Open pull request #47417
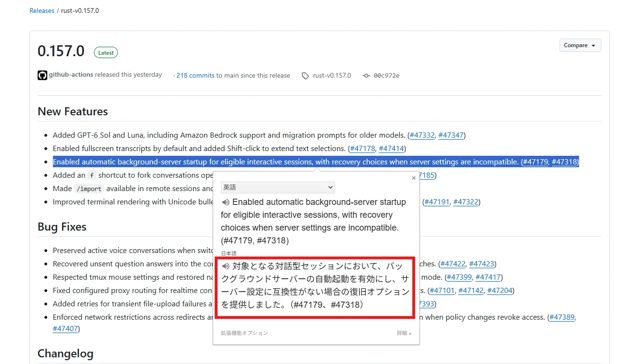 488,277
